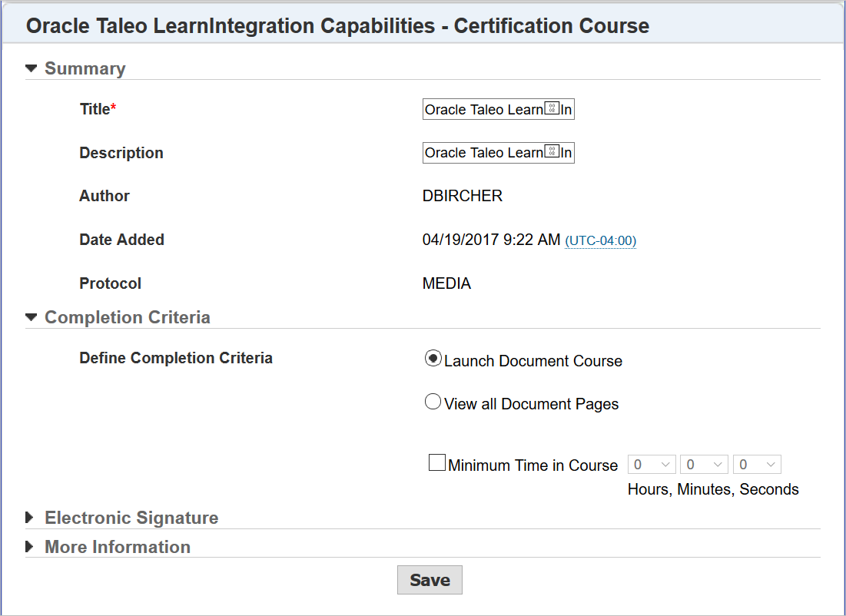Click the Electronic Signature heading text

tap(131, 518)
